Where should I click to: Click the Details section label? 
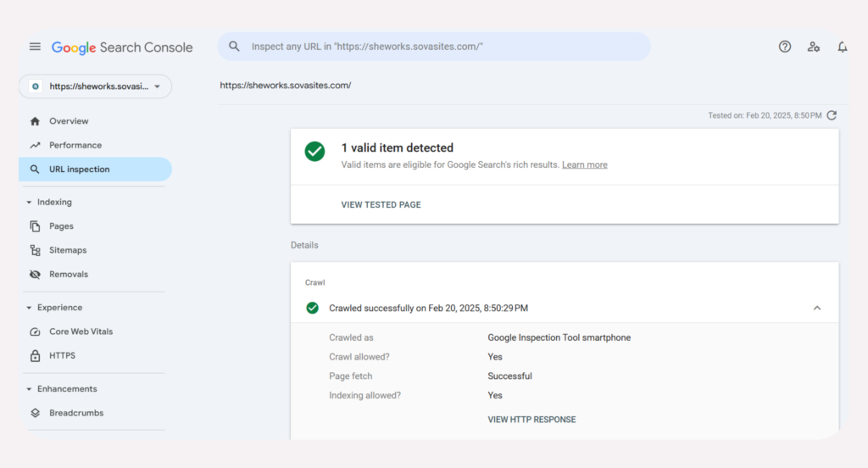point(304,245)
